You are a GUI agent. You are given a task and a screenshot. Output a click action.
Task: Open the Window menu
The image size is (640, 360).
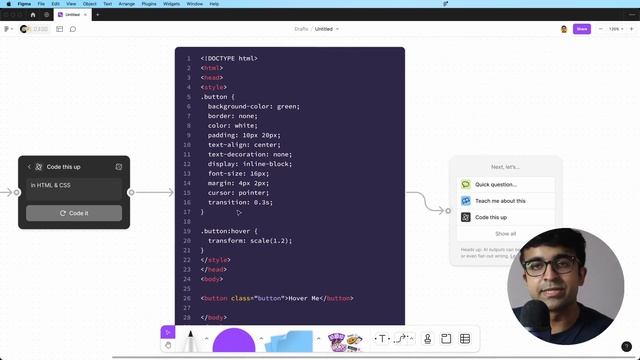tap(195, 4)
